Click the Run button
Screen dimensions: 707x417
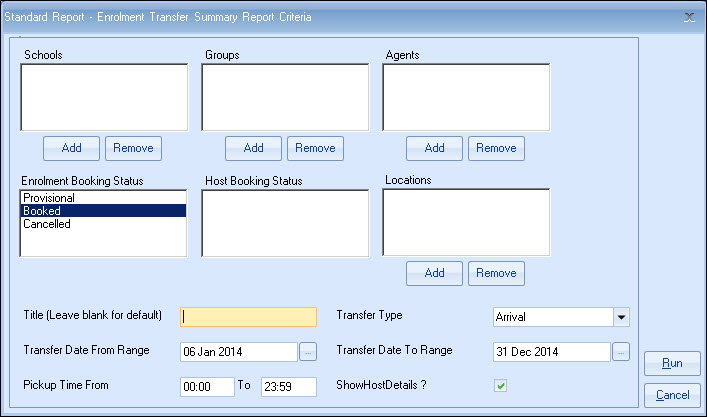pos(672,363)
